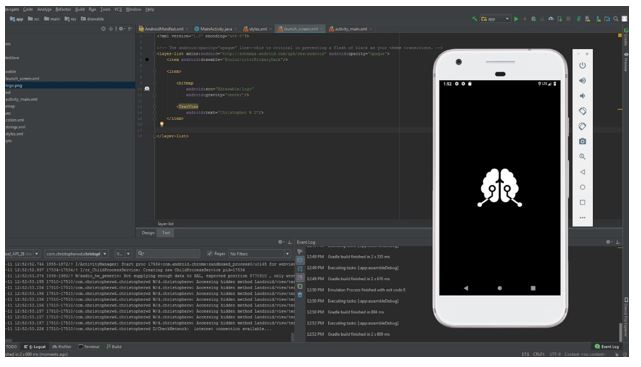Viewport: 641px width, 367px height.
Task: Tap the brain logo on the phone screen
Action: (500, 188)
